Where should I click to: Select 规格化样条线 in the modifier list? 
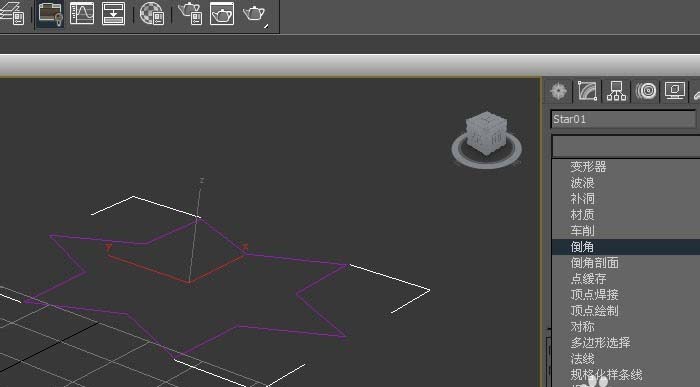(x=606, y=375)
